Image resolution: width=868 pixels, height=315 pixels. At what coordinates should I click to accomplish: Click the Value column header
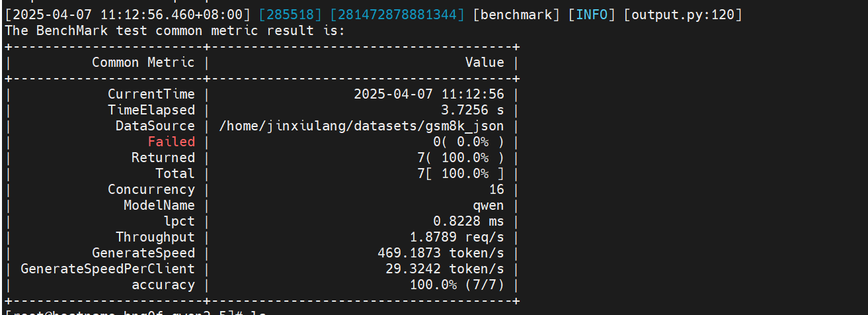pos(485,62)
